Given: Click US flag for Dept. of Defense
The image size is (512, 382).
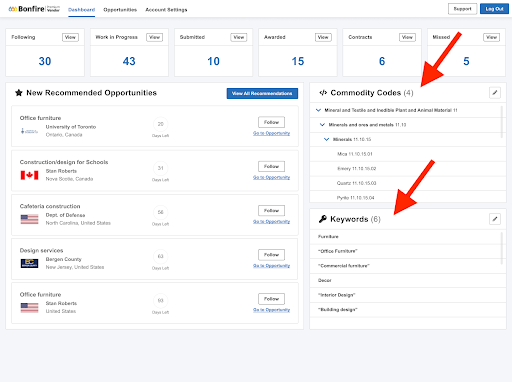Looking at the screenshot, I should pos(29,219).
